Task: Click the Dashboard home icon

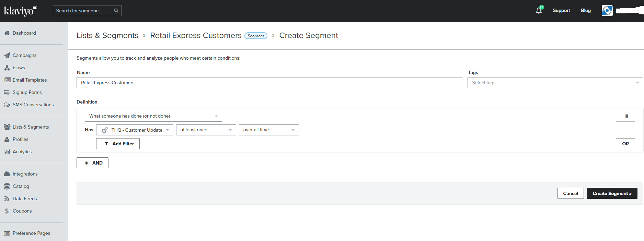Action: point(7,33)
